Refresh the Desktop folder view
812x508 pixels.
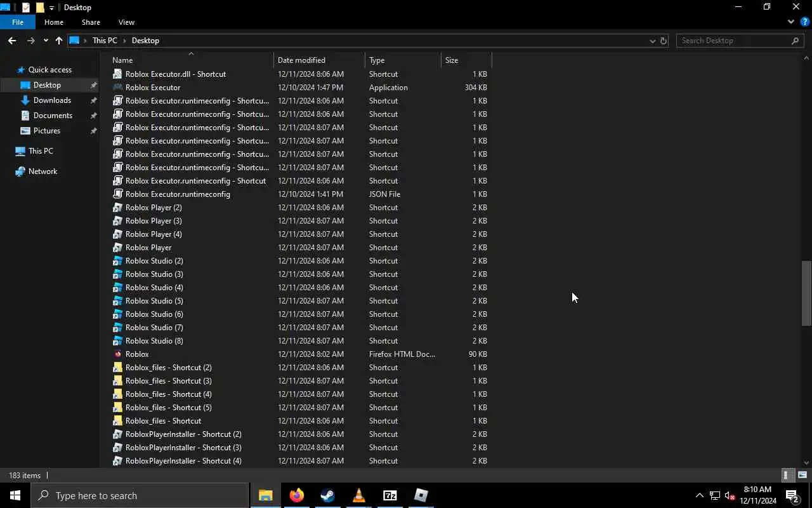[664, 41]
